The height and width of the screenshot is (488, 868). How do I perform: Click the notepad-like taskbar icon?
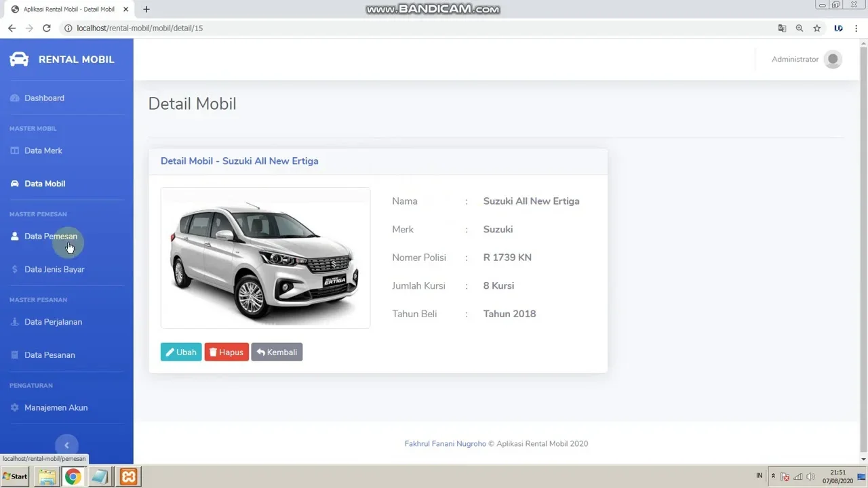tap(100, 477)
